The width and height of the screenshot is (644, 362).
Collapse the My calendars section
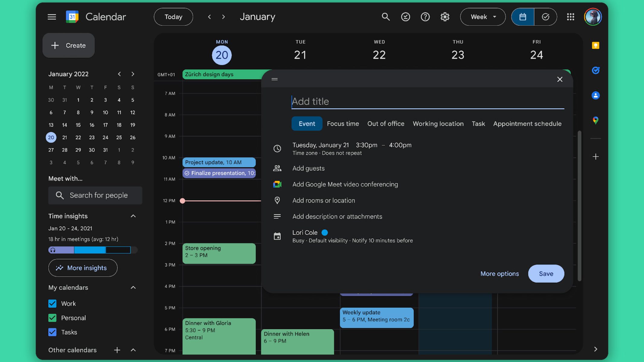tap(133, 287)
